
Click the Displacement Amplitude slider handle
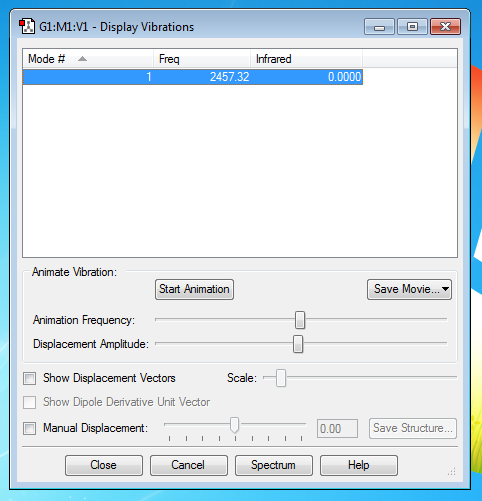pos(298,344)
